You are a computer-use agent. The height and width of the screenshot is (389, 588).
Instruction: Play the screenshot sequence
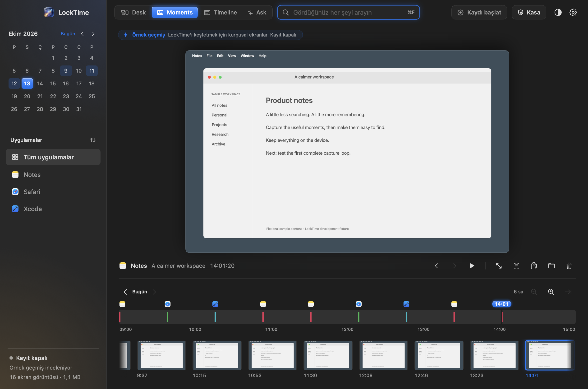[472, 266]
